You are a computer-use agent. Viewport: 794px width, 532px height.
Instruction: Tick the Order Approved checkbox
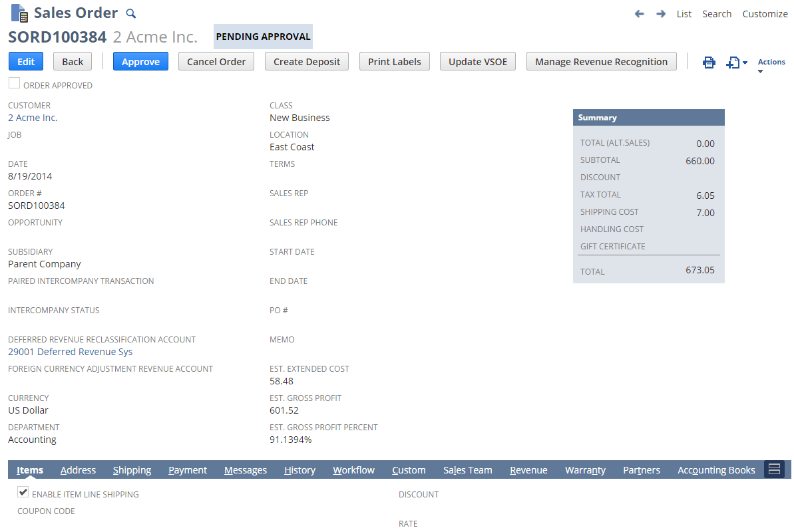click(x=14, y=83)
